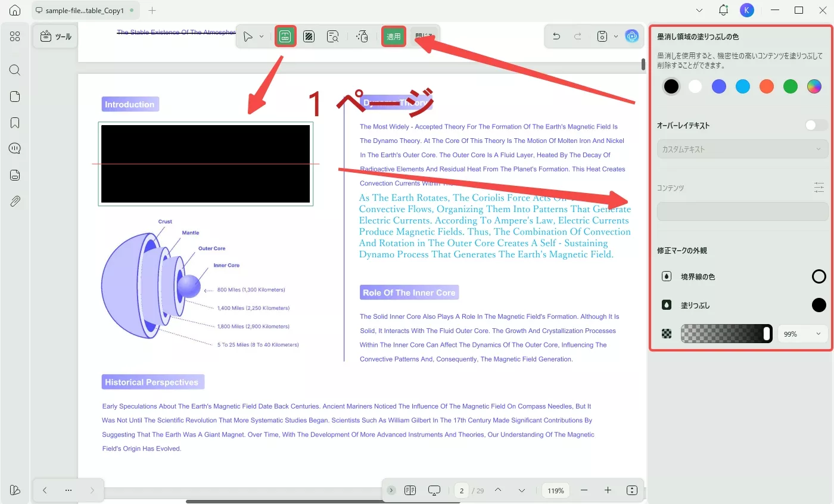Open the bookmarks panel
Image resolution: width=834 pixels, height=504 pixels.
(15, 123)
